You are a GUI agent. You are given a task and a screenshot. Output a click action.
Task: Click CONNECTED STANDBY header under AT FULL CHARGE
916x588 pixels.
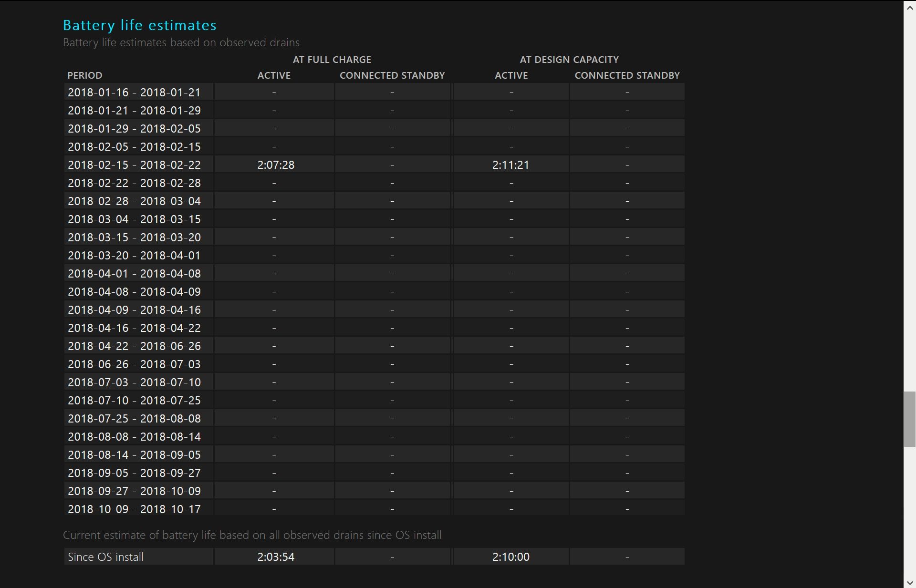click(392, 75)
